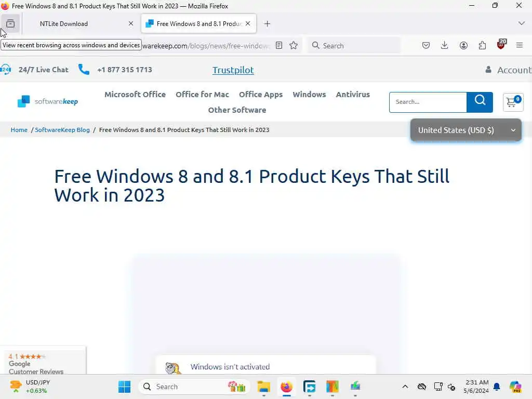Open USD/JPY widget on taskbar
The height and width of the screenshot is (399, 532).
click(30, 387)
